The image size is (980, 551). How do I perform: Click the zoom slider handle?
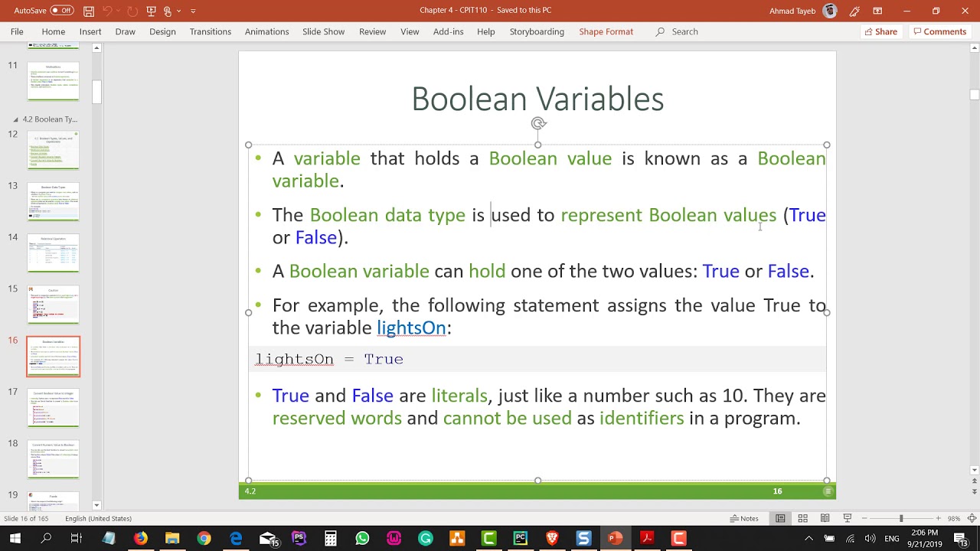(901, 518)
